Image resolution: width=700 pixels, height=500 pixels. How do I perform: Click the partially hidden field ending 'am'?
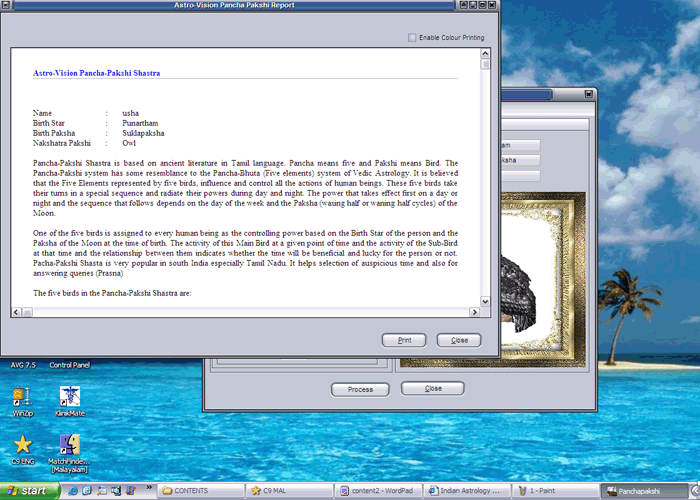(520, 145)
